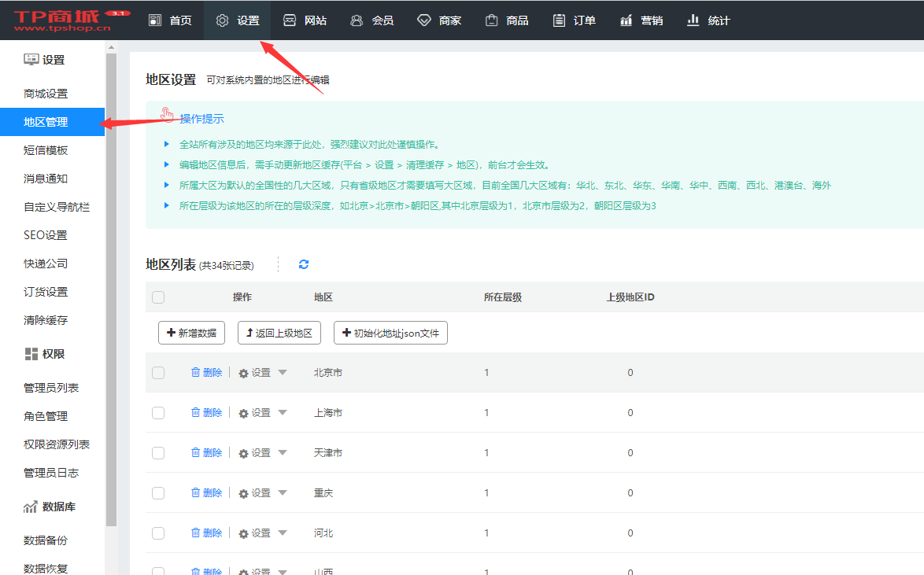Click the 操作提示 hand pointer icon

point(167,116)
